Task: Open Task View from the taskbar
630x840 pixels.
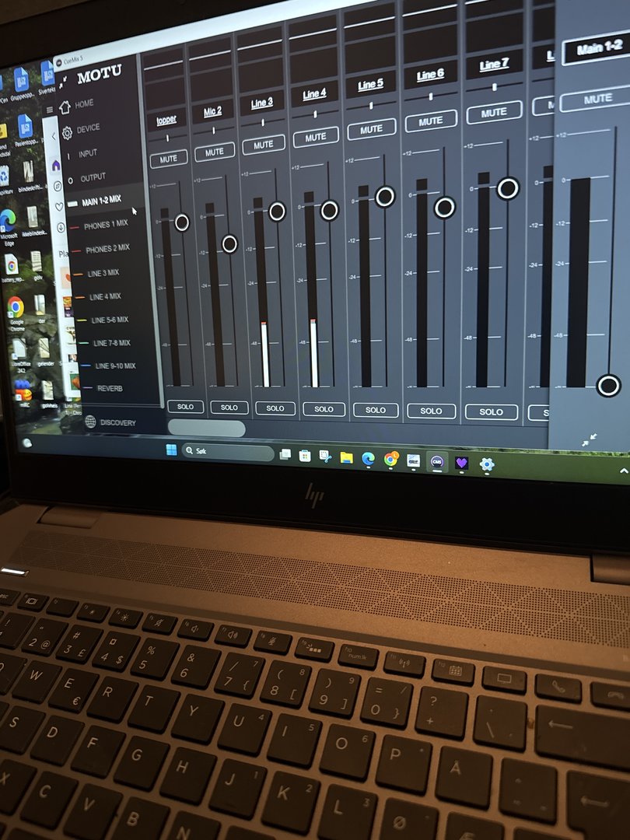Action: [x=285, y=454]
